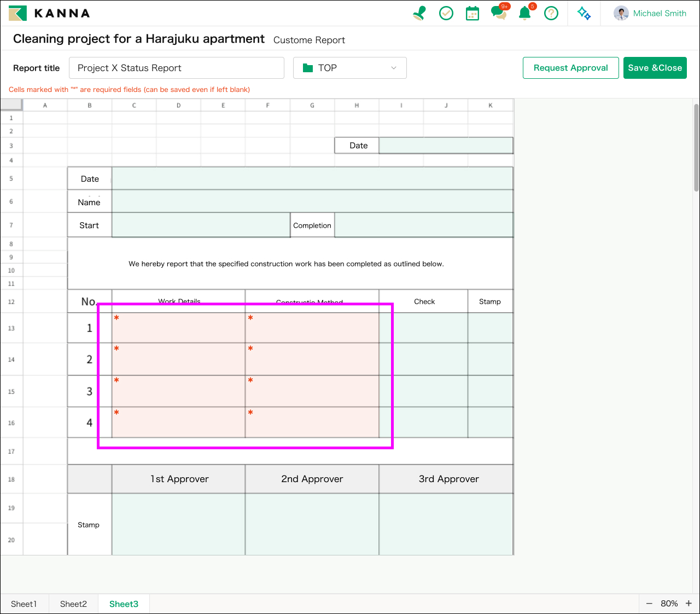Open the stamp approval icon

(419, 13)
